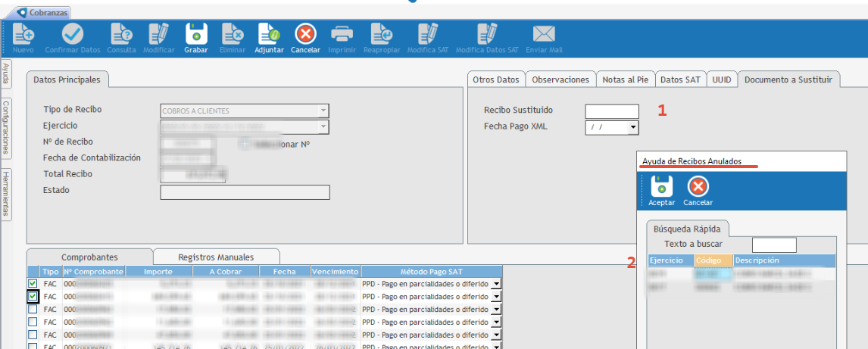Save the receipt with the Grabar icon
The width and height of the screenshot is (868, 349).
196,34
